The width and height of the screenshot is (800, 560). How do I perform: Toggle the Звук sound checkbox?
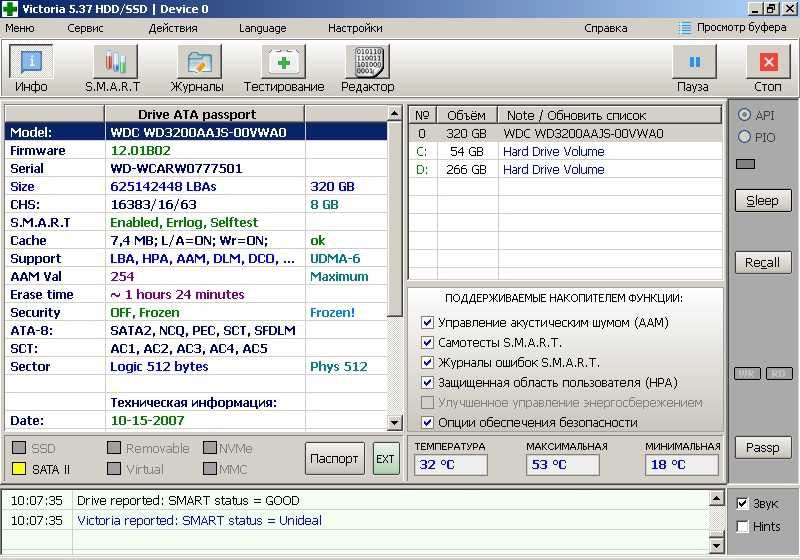(743, 504)
